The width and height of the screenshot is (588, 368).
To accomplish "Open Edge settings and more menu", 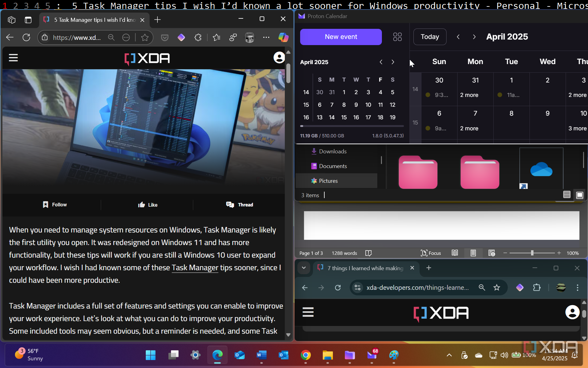I will 266,37.
